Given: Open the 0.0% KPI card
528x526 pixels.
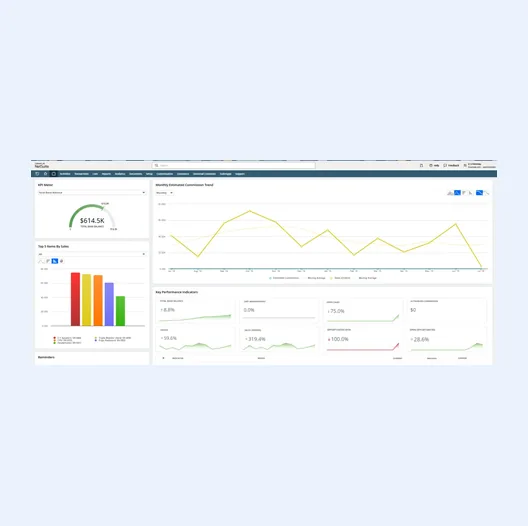Looking at the screenshot, I should click(x=279, y=311).
